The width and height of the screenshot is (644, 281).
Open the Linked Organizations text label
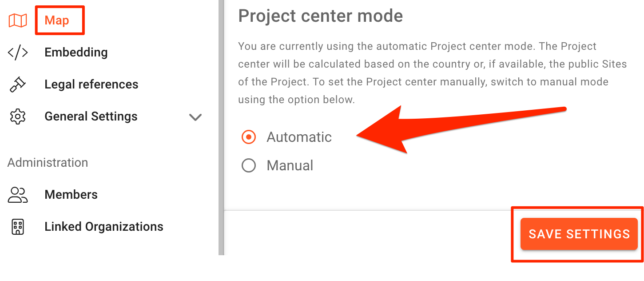tap(104, 227)
